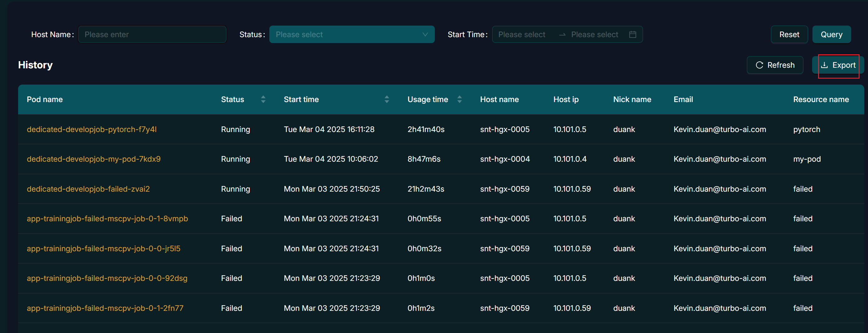Click the Pod name column header

(45, 100)
